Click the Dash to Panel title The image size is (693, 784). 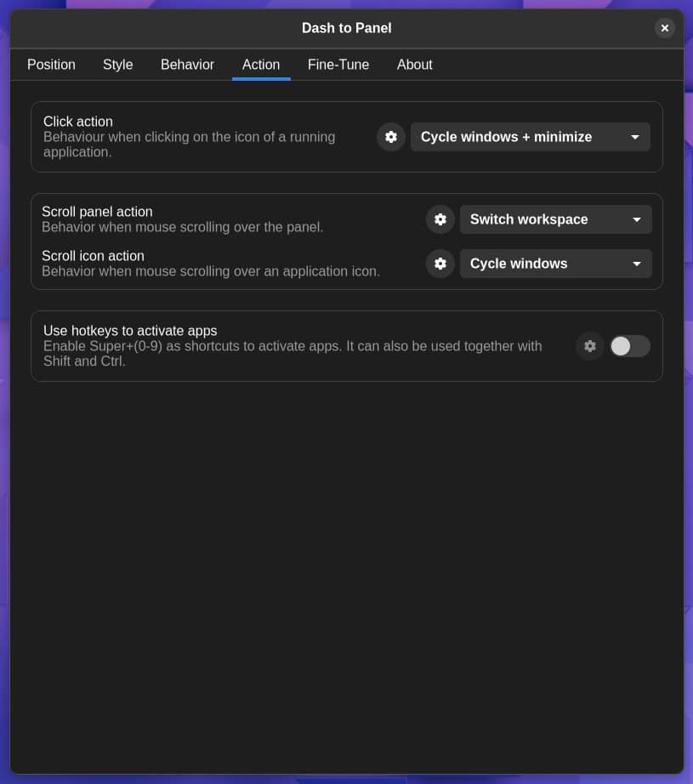(x=347, y=28)
